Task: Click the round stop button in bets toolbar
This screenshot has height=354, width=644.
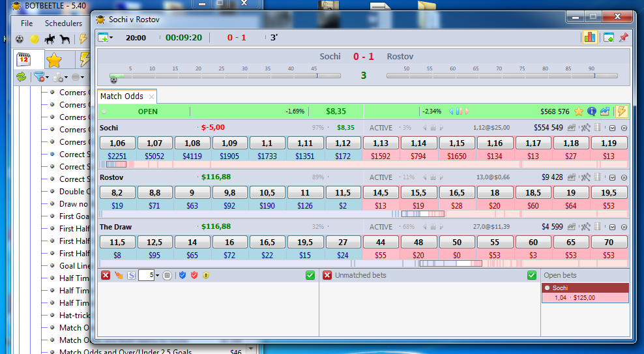Action: pos(167,275)
